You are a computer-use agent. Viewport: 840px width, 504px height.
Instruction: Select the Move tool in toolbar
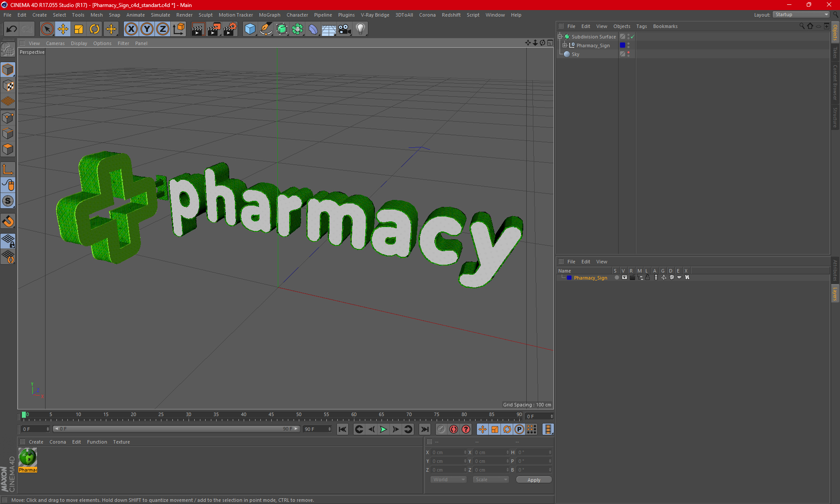tap(63, 29)
